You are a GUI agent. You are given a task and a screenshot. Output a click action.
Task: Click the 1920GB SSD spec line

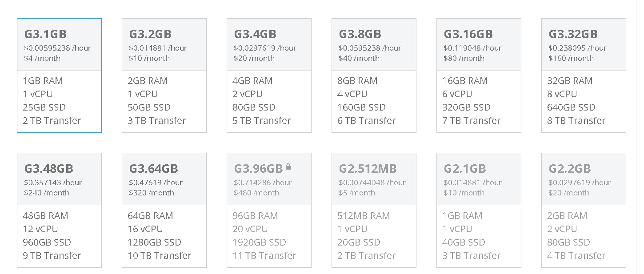pos(259,242)
